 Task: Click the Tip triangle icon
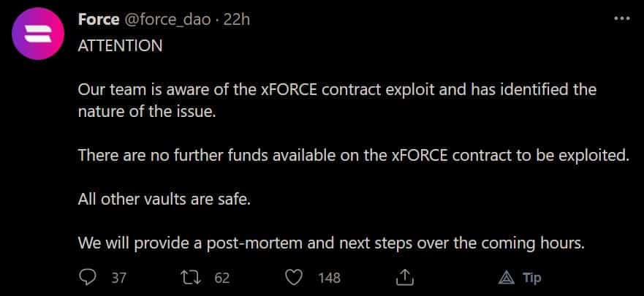507,278
